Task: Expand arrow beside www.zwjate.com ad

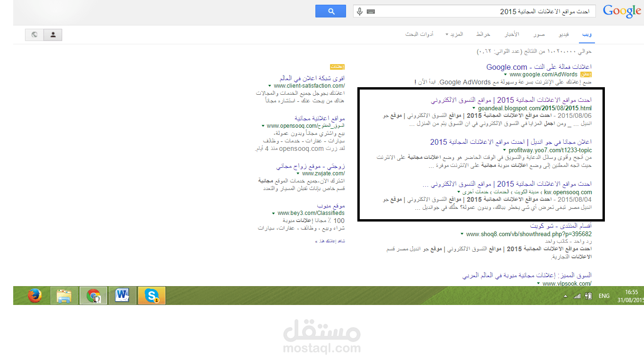Action: (x=298, y=173)
